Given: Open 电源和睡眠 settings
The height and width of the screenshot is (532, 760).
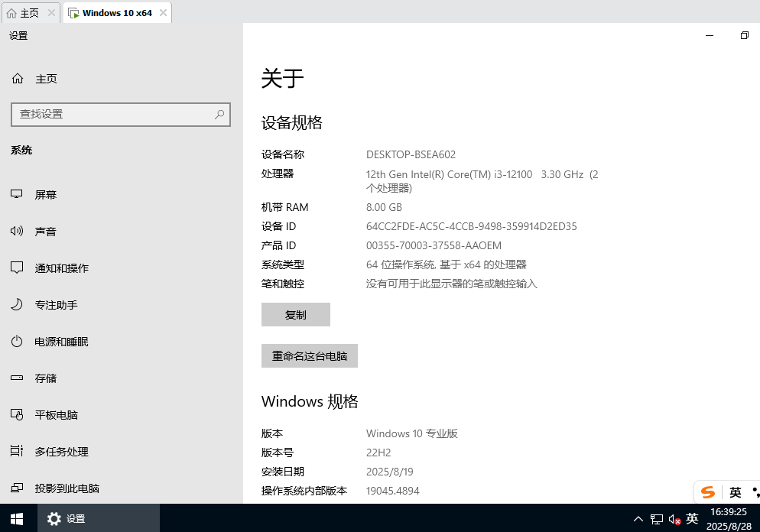Looking at the screenshot, I should click(x=121, y=342).
